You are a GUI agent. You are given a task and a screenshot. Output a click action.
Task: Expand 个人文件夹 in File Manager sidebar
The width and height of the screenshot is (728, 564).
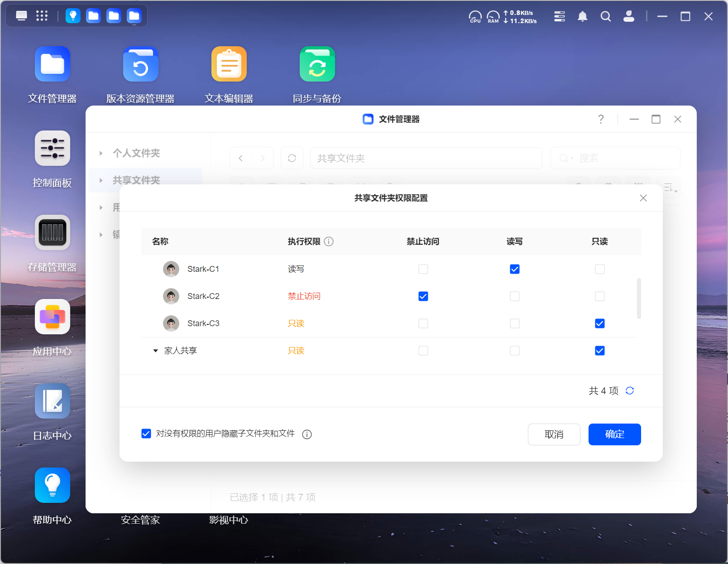(101, 153)
